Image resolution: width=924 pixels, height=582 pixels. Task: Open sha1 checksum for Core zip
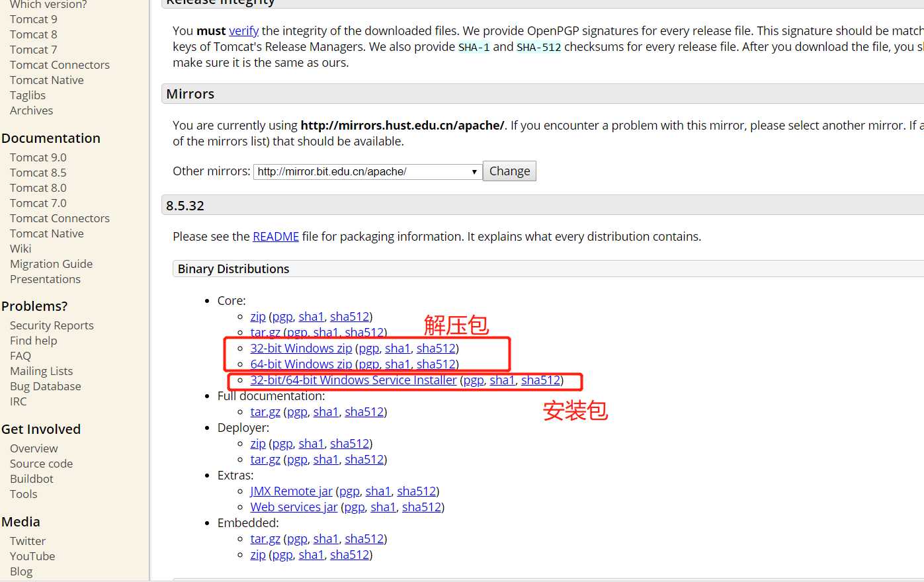(x=311, y=316)
